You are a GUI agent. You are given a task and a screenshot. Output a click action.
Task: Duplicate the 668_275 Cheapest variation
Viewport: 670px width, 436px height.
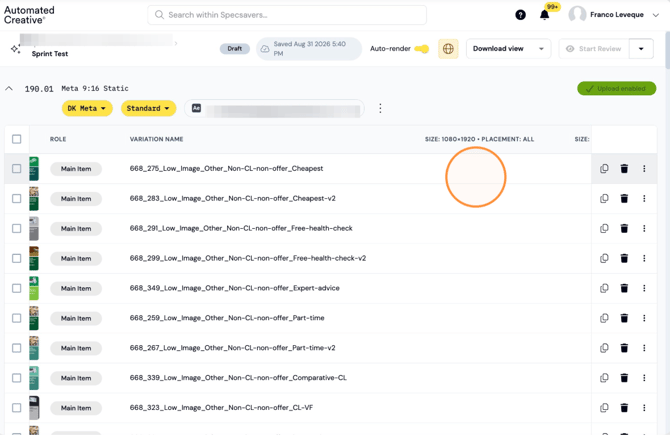[x=604, y=168]
